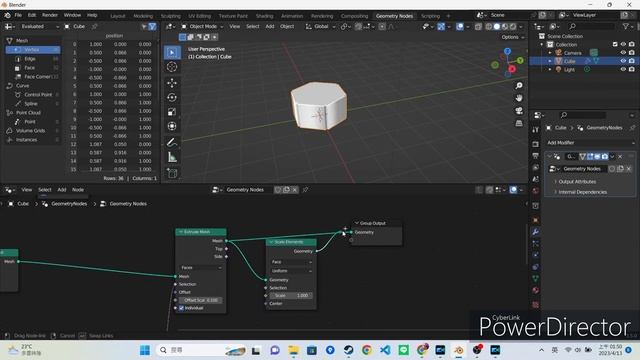640x360 pixels.
Task: Hide Cube in viewport via eye icon
Action: point(623,61)
